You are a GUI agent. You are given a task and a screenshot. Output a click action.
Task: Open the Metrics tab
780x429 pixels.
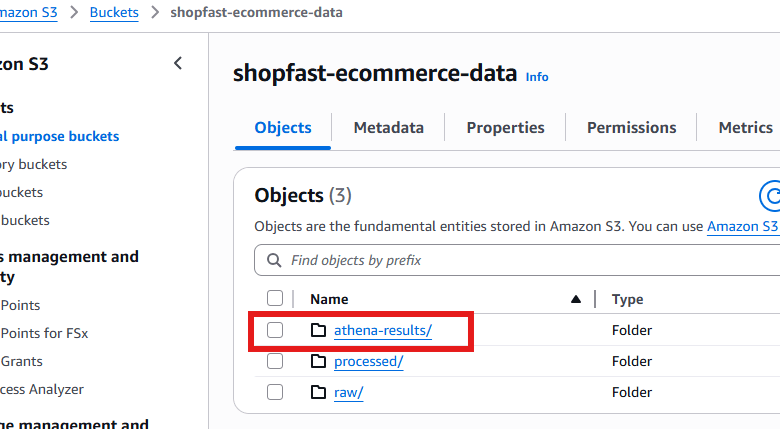point(745,128)
